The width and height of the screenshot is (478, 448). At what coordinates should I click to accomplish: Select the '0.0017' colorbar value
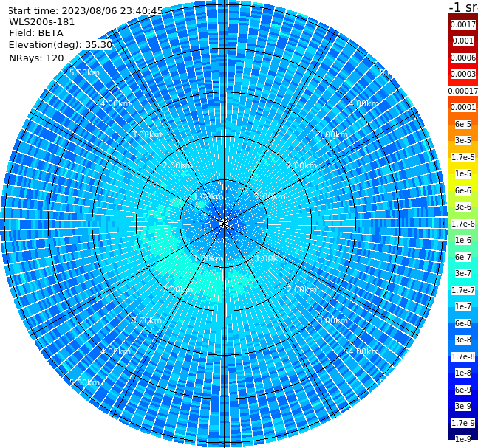463,24
